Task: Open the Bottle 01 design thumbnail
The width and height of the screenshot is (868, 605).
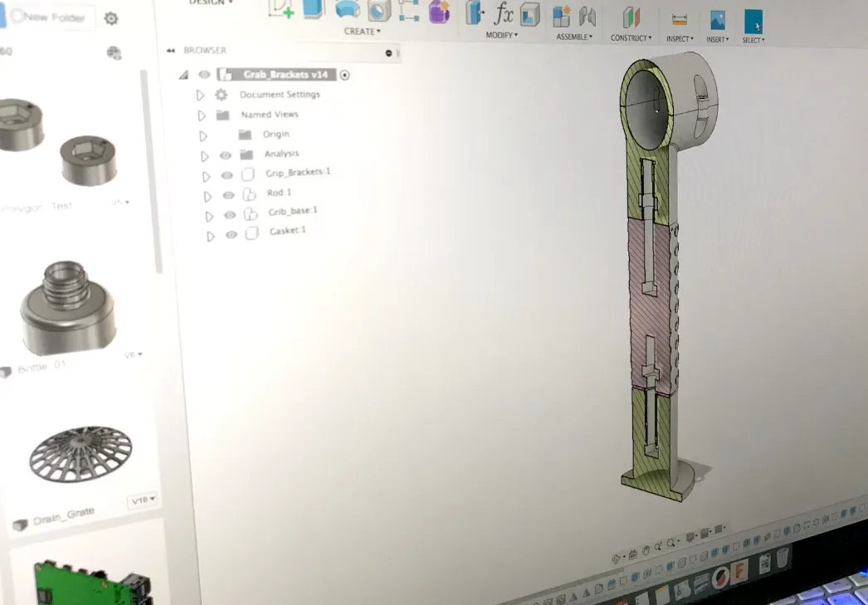Action: click(68, 308)
